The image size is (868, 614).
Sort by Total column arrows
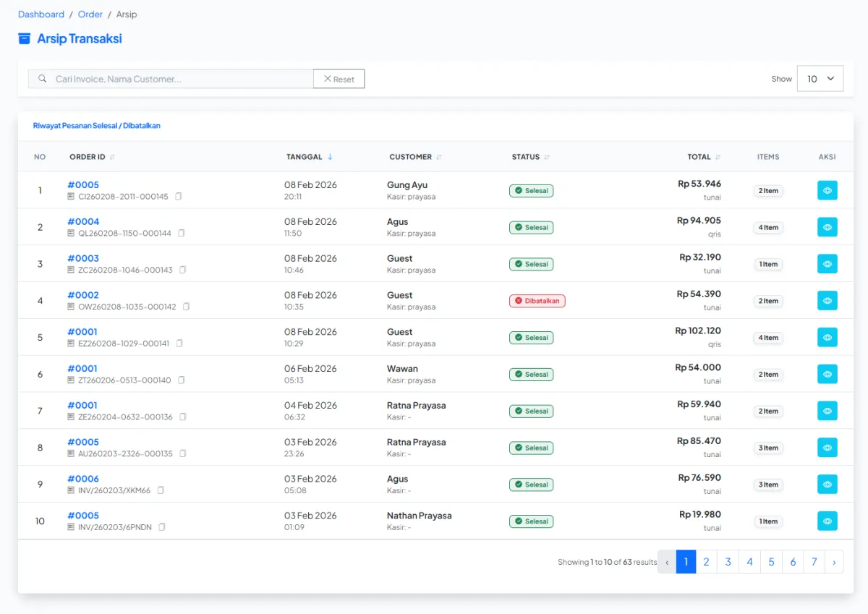(718, 157)
